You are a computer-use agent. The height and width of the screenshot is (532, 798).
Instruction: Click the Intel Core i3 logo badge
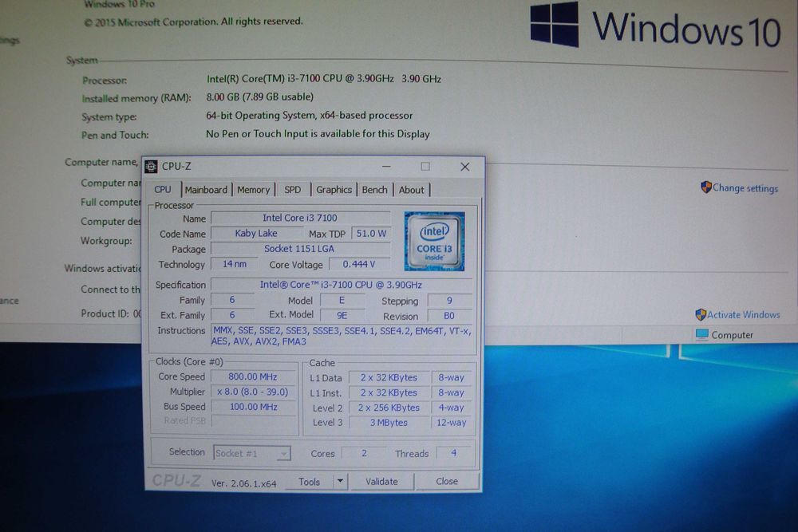pyautogui.click(x=434, y=241)
